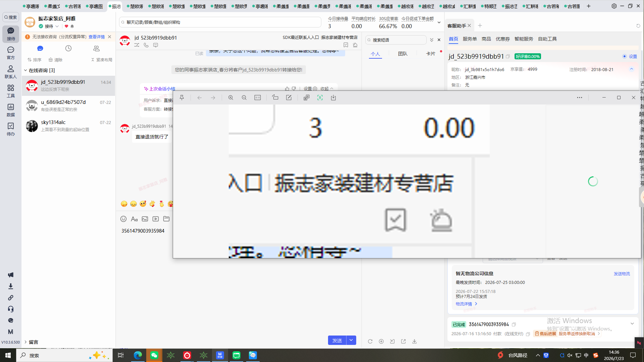Screen dimensions: 644x362
Task: Expand the order 3561479003935984 details
Action: [632, 324]
